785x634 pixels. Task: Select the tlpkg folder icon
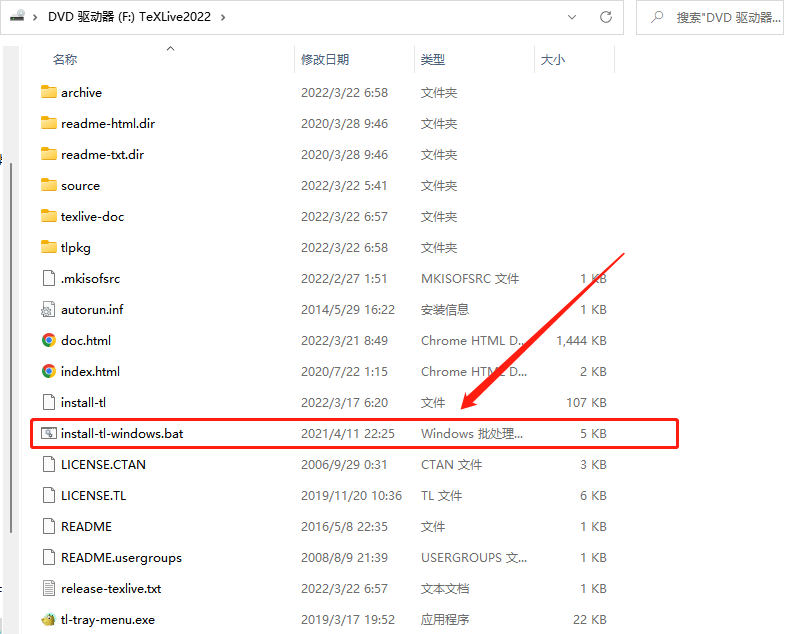coord(49,247)
